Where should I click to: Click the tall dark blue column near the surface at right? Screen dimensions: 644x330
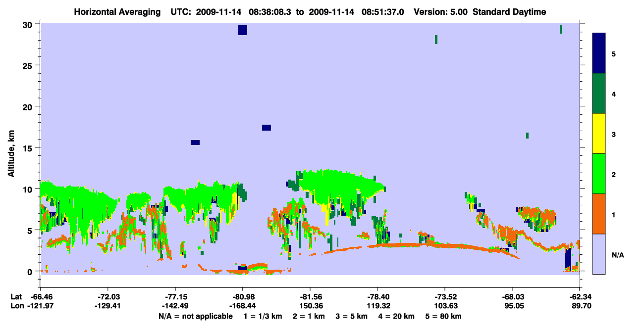click(568, 259)
